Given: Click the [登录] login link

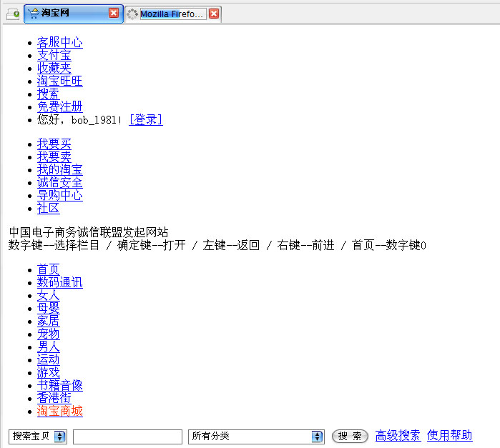Looking at the screenshot, I should [x=146, y=119].
